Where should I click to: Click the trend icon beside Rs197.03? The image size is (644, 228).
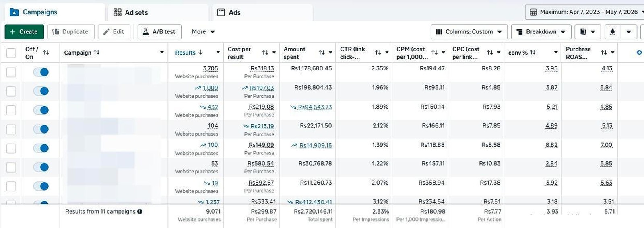(x=245, y=88)
